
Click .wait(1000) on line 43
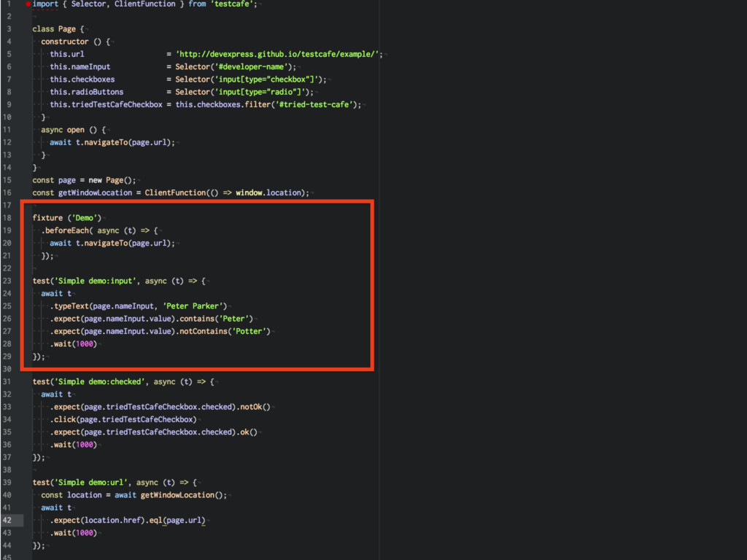point(74,533)
